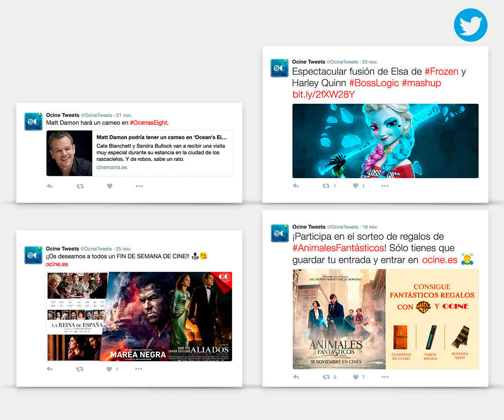Viewport: 504px width, 420px height.
Task: Open more options on Matt Damon tweet
Action: (x=139, y=186)
